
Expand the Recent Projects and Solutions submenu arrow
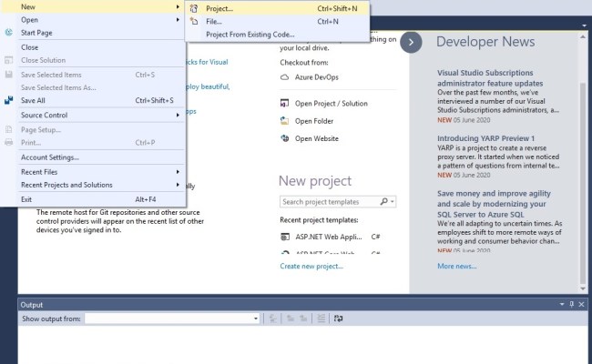point(178,185)
